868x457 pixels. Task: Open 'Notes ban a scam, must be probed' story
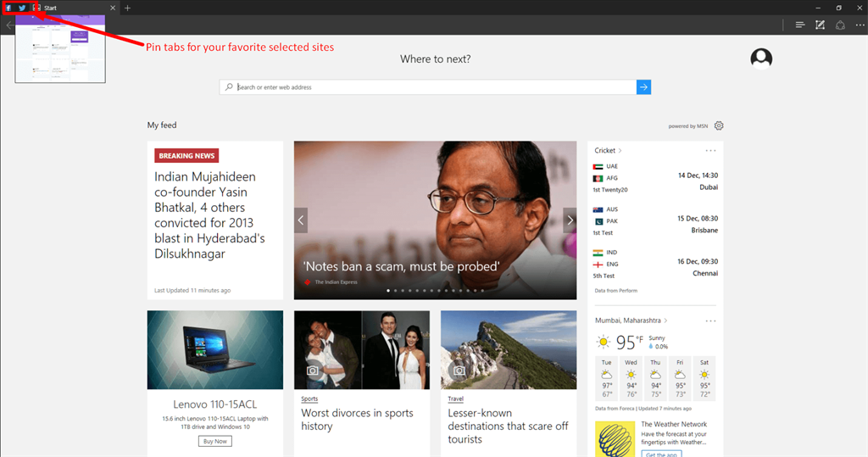[x=401, y=266]
